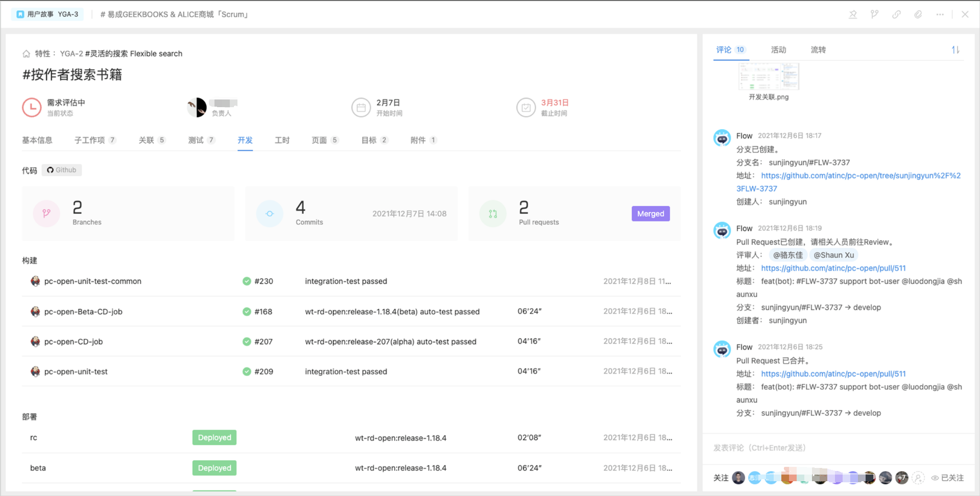Open the more options ellipsis menu
This screenshot has height=496, width=980.
click(940, 14)
